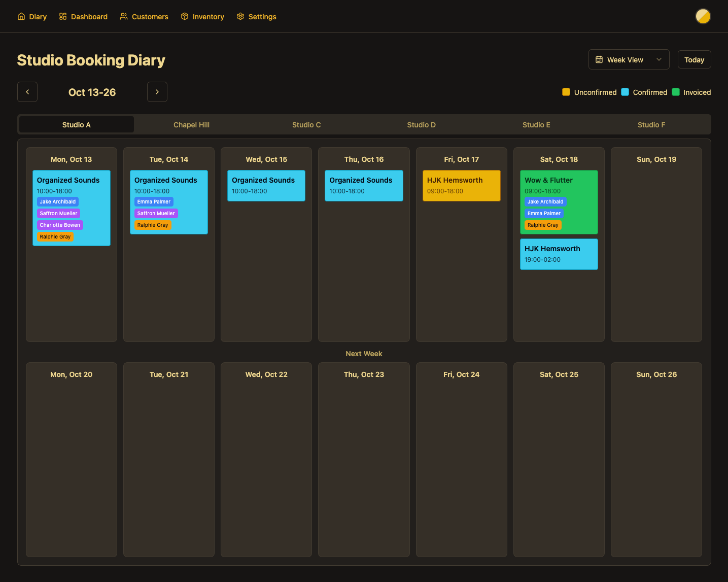728x582 pixels.
Task: Open Friday's HJK Hemsworth unconfirmed booking
Action: click(461, 186)
